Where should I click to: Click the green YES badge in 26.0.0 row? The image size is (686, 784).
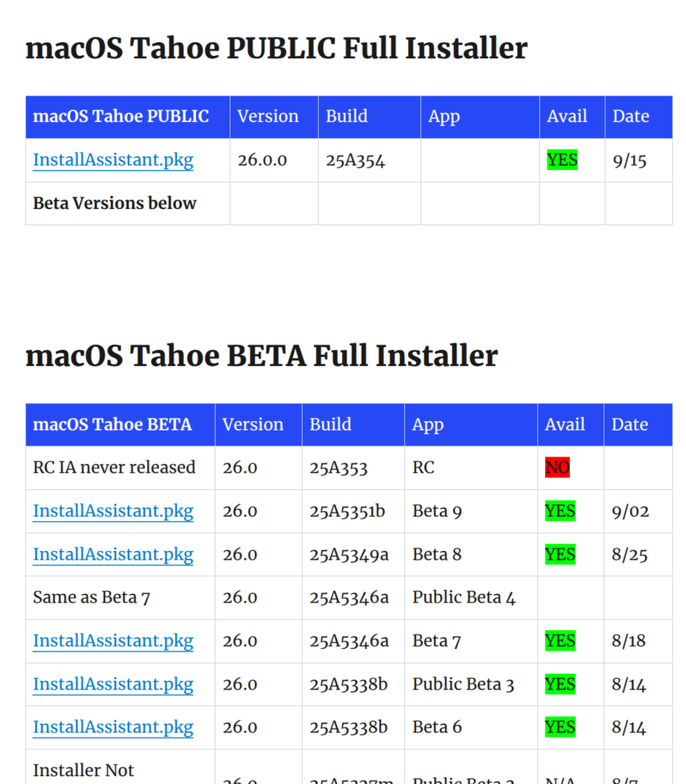pyautogui.click(x=562, y=160)
